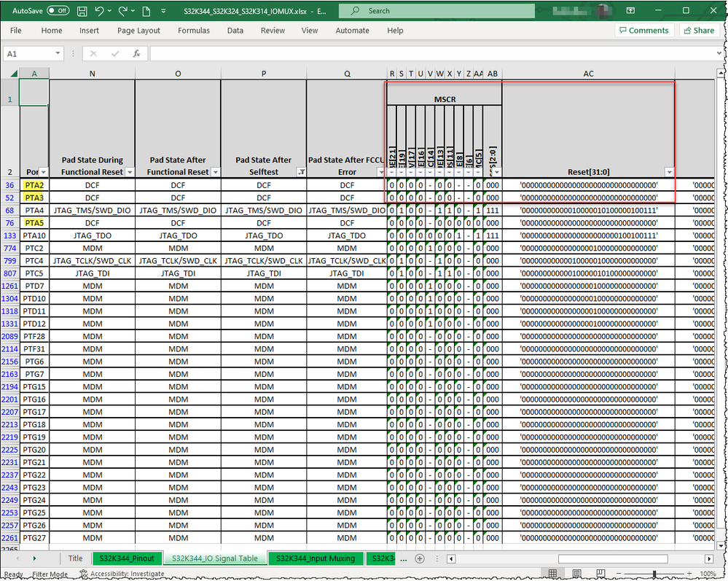Expand the Name Box dropdown
This screenshot has width=728, height=581.
(58, 54)
